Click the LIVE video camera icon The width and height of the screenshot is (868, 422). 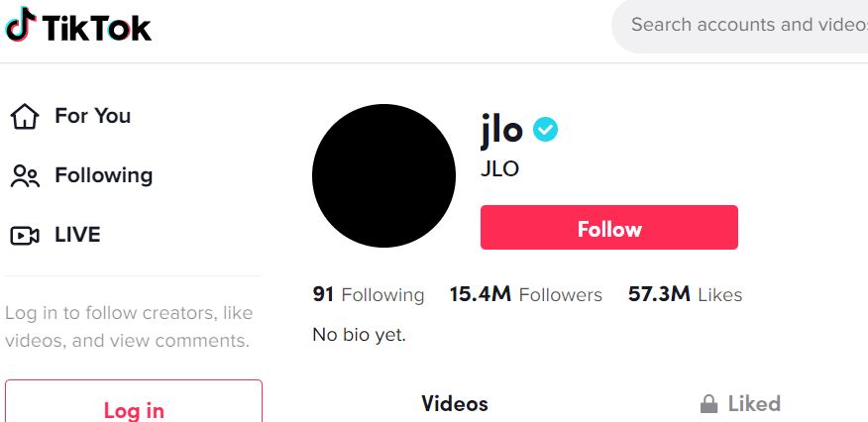point(25,236)
